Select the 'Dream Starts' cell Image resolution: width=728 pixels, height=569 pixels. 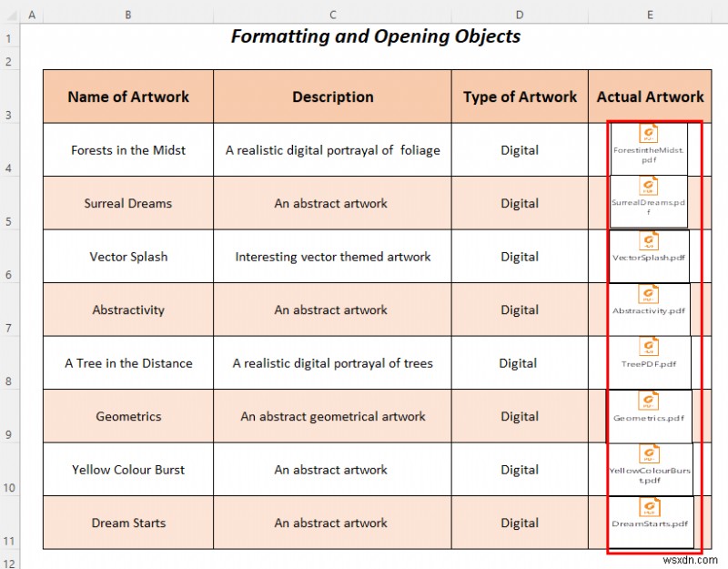click(x=128, y=523)
